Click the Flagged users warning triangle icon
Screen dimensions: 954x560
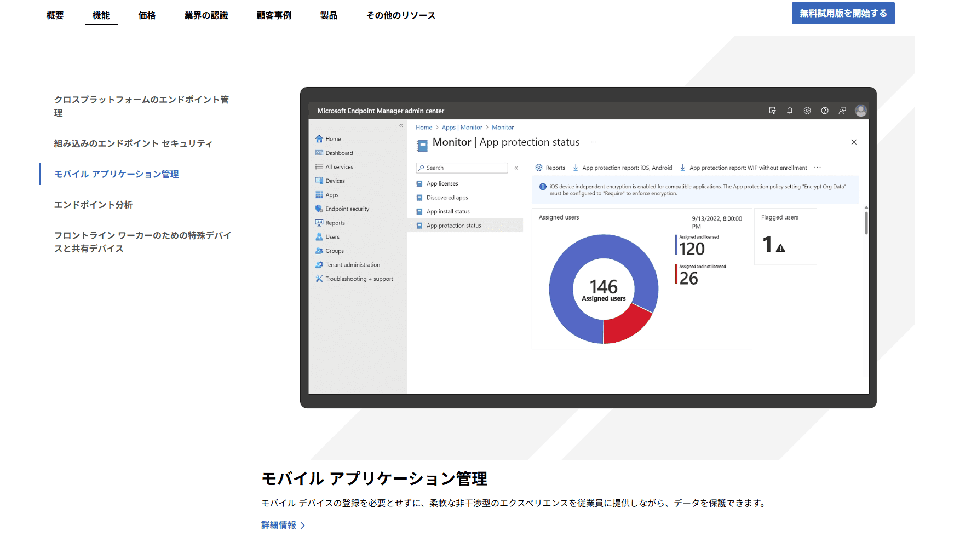[x=780, y=248]
